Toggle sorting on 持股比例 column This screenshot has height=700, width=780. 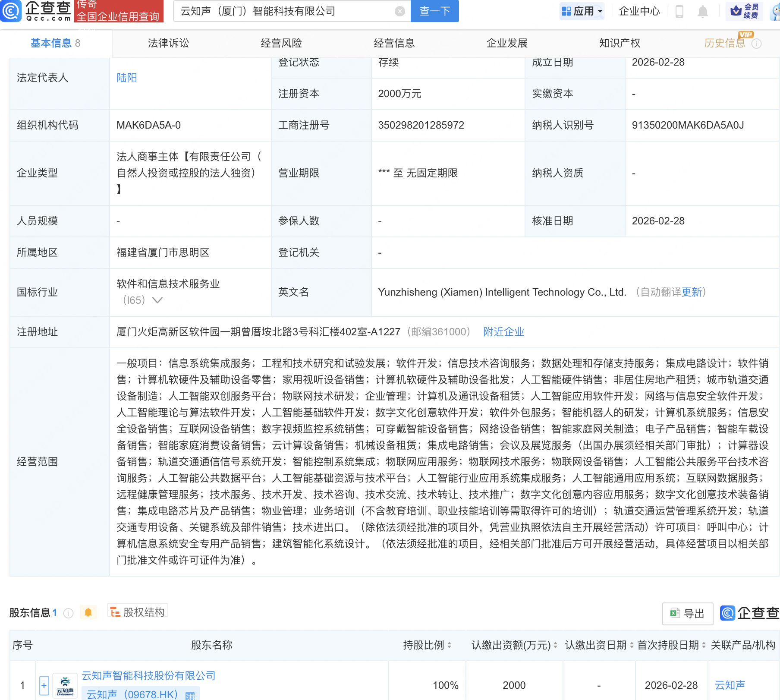click(x=449, y=645)
